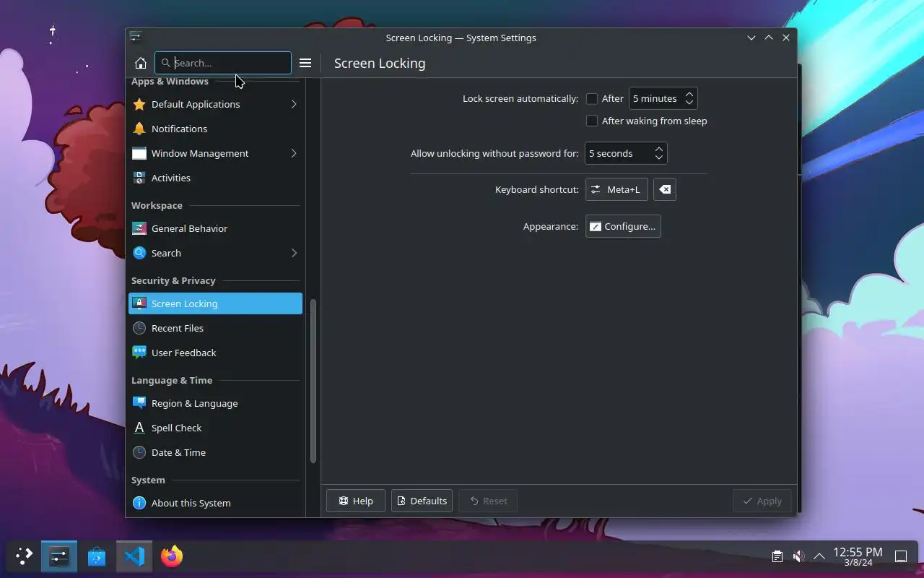Minimize the System Settings window
This screenshot has width=924, height=578.
pyautogui.click(x=751, y=38)
